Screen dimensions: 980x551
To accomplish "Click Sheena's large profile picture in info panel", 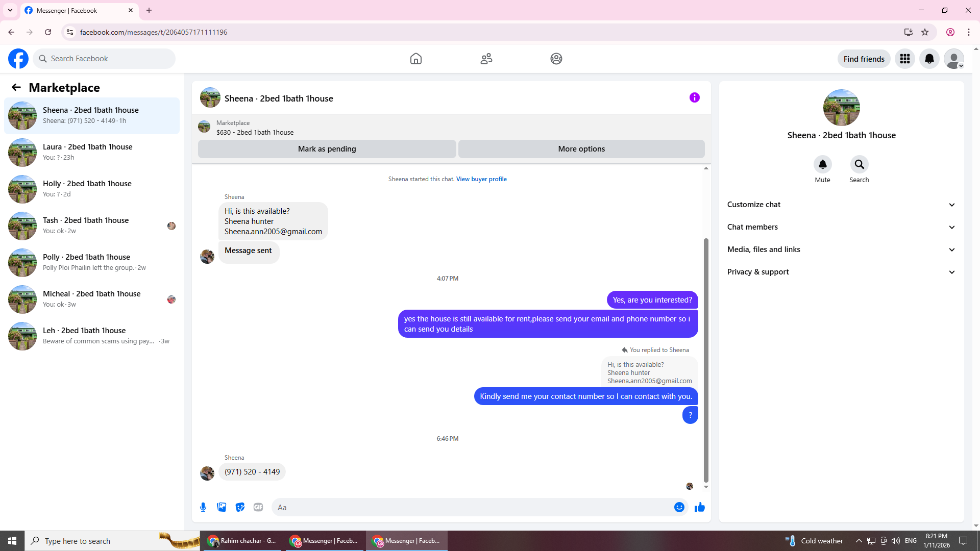I will [x=842, y=108].
